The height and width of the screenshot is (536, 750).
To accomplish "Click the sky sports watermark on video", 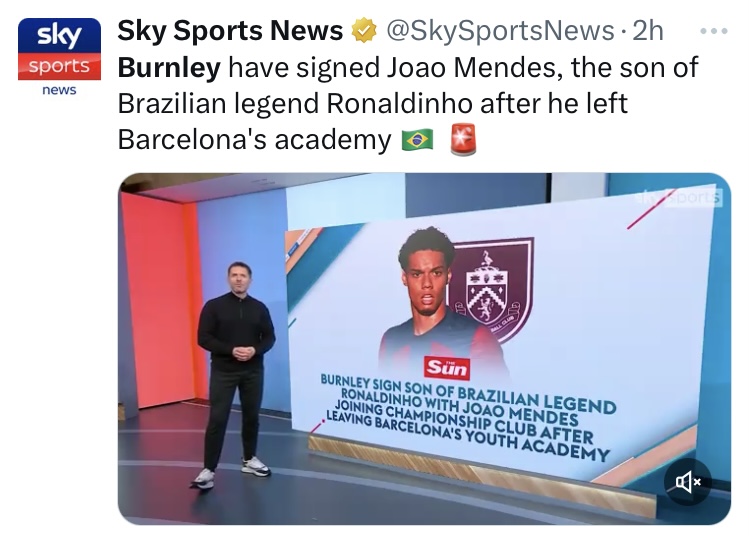I will click(678, 197).
